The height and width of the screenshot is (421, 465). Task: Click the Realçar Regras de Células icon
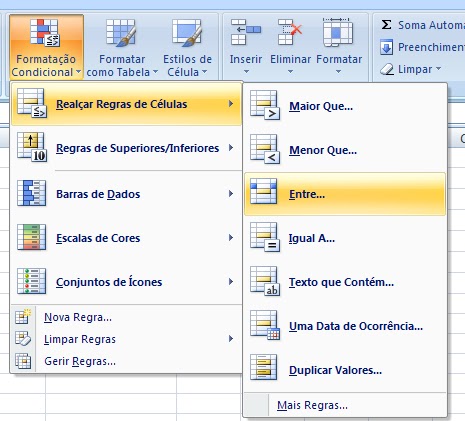click(32, 103)
